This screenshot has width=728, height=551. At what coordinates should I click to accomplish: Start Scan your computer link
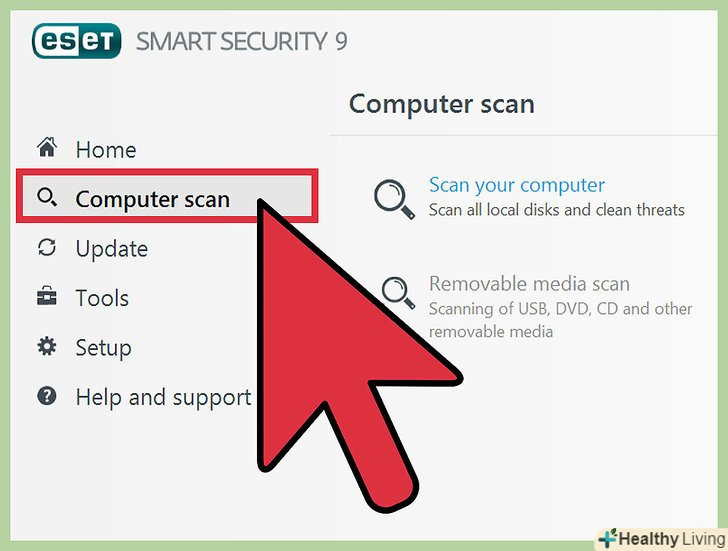[517, 185]
